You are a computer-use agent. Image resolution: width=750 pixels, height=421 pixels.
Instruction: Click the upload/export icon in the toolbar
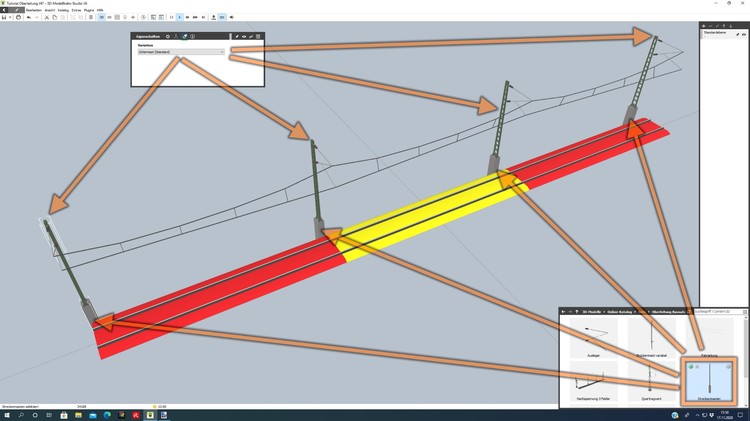click(x=213, y=17)
